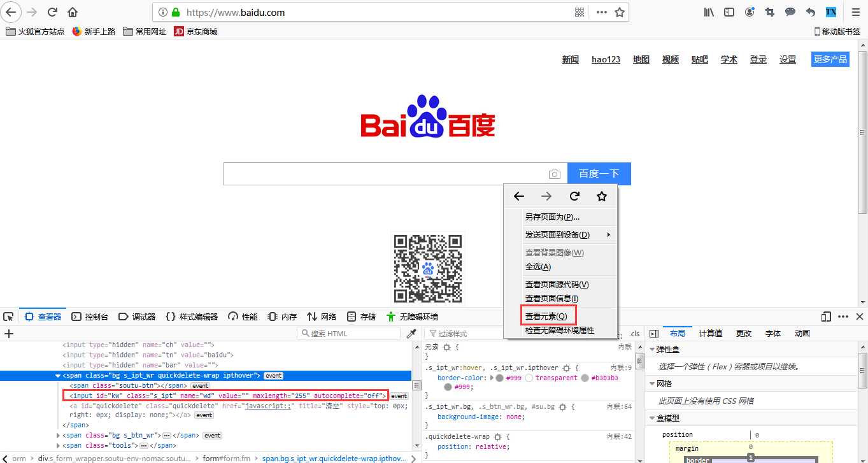
Task: Expand the span bg s_btn_wr node
Action: tap(58, 435)
